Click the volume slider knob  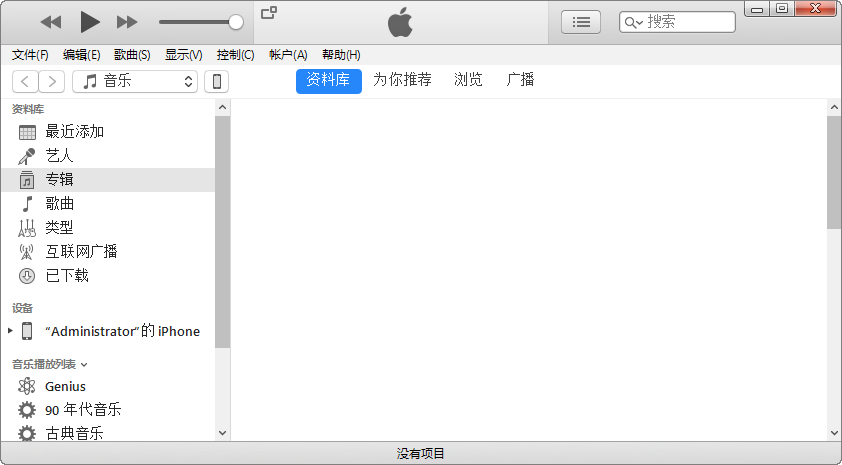coord(236,22)
